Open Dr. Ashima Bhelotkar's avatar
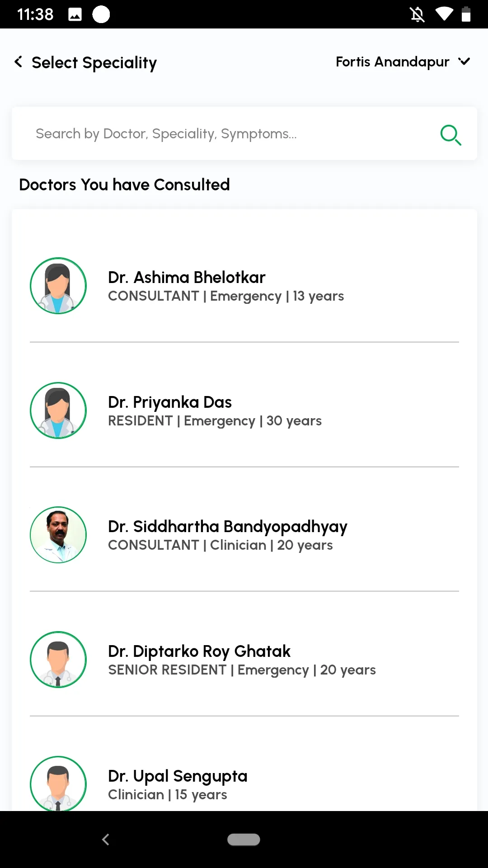This screenshot has width=488, height=868. pos(58,286)
